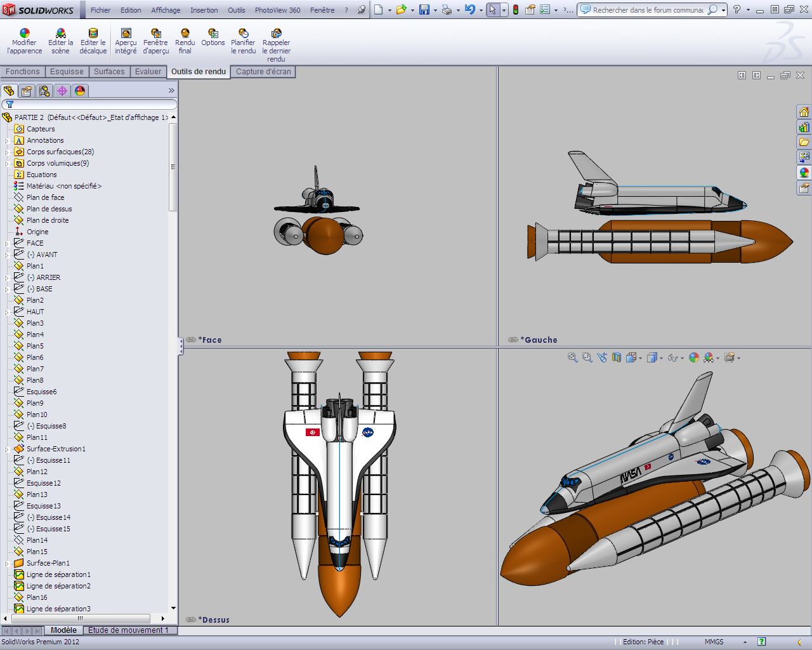Screen dimensions: 812x650
Task: Switch to the Evaluer tab
Action: click(x=148, y=72)
